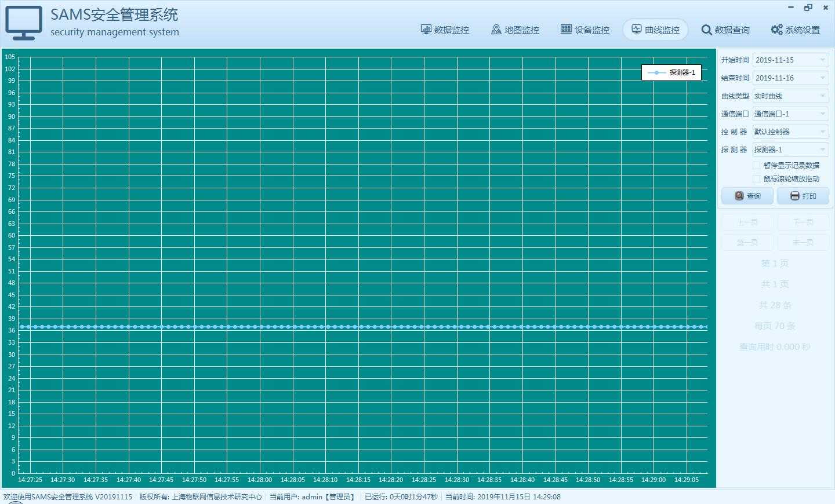The height and width of the screenshot is (504, 835).
Task: Click the 105 value axis label
Action: [x=10, y=57]
